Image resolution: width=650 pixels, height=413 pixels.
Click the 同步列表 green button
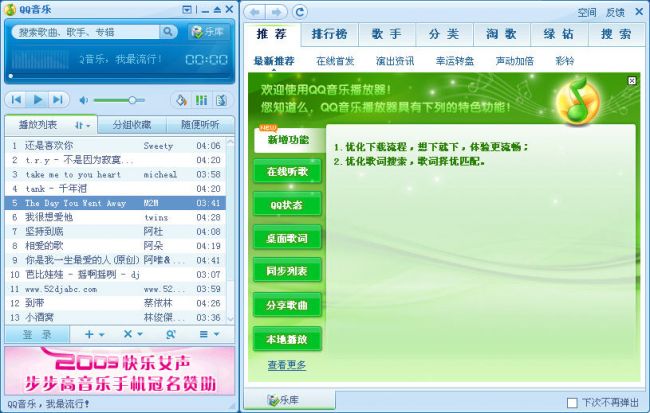pos(287,271)
